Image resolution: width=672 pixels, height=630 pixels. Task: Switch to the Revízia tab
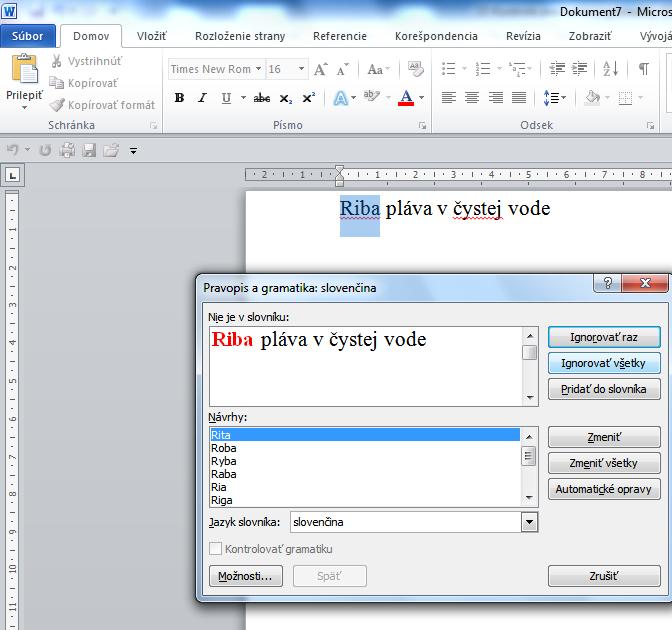point(523,36)
